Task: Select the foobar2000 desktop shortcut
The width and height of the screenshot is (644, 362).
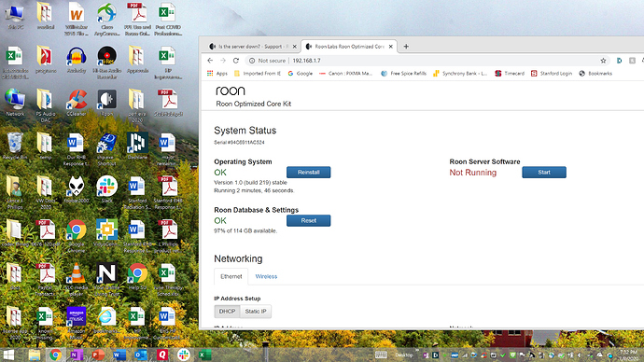Action: 77,190
